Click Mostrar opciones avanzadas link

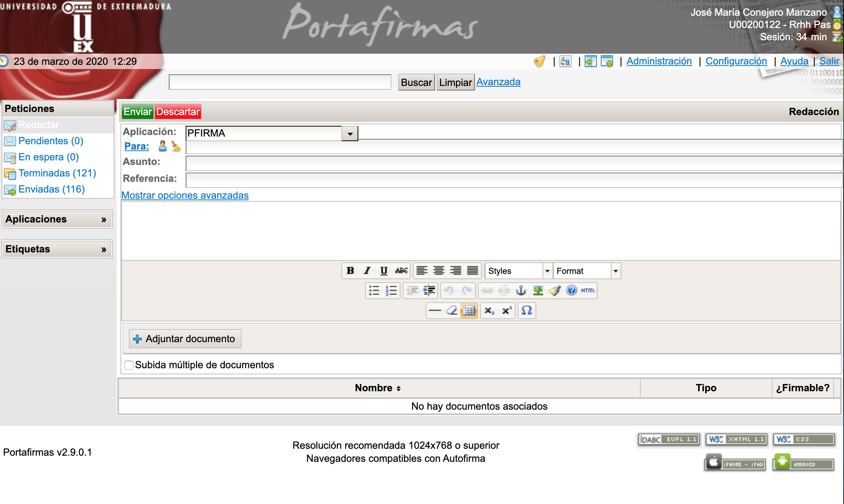(x=185, y=195)
